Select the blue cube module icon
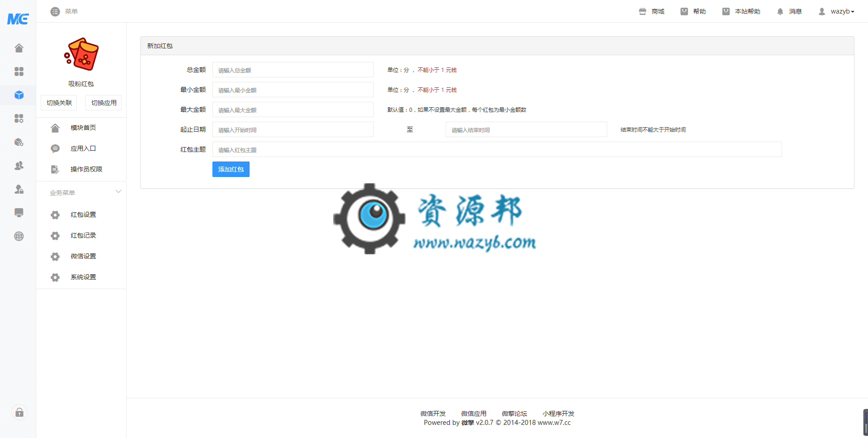Viewport: 868px width, 438px height. (x=19, y=95)
